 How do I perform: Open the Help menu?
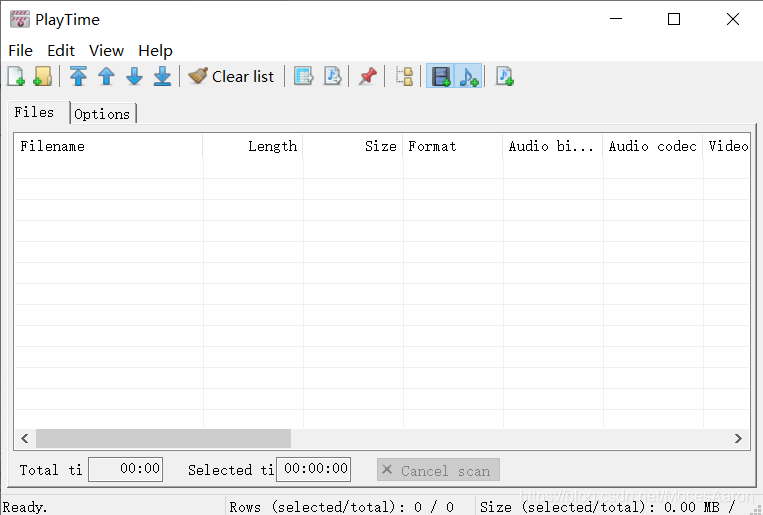coord(155,51)
